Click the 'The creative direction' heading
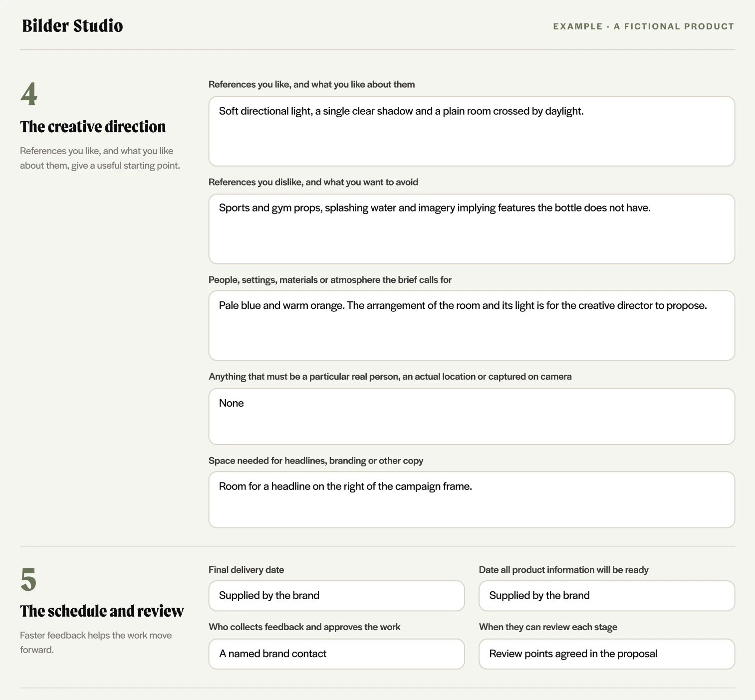Viewport: 755px width, 700px height. [x=93, y=127]
